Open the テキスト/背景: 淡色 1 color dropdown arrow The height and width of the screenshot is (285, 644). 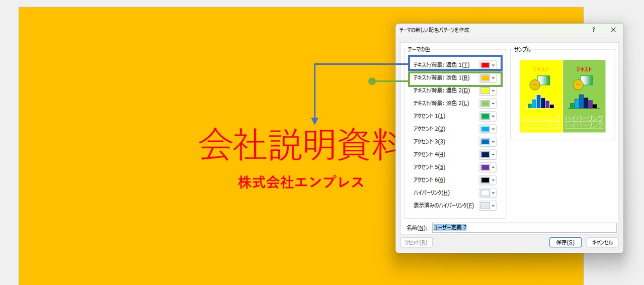click(x=493, y=78)
